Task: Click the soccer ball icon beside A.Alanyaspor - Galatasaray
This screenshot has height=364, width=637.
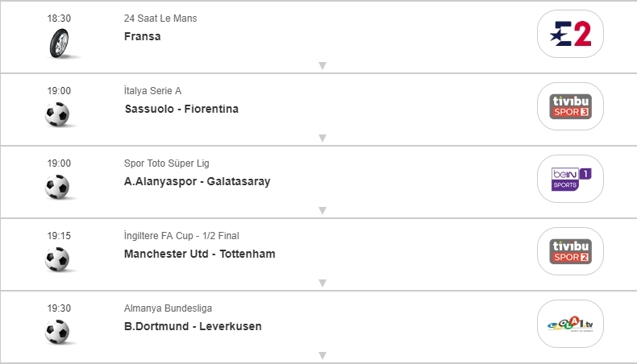Action: coord(58,187)
